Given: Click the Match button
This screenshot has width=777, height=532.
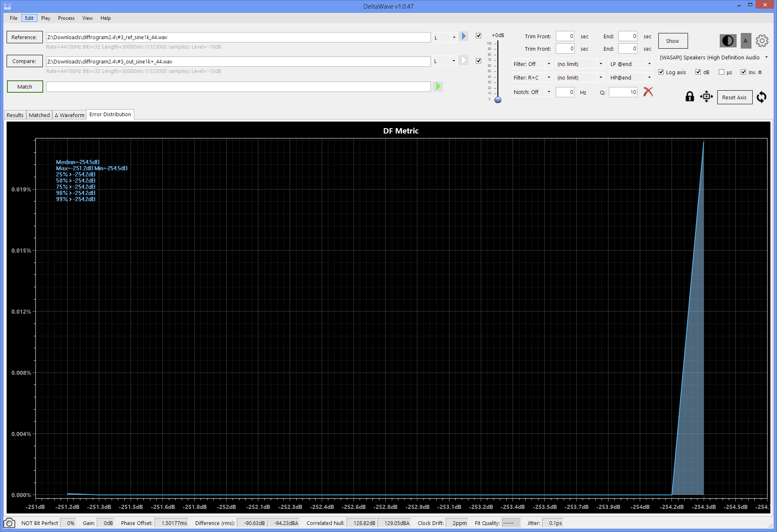Looking at the screenshot, I should (25, 87).
